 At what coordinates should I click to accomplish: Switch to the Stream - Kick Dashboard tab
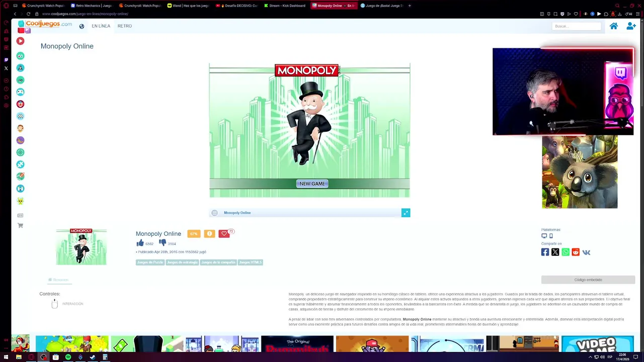pyautogui.click(x=284, y=6)
